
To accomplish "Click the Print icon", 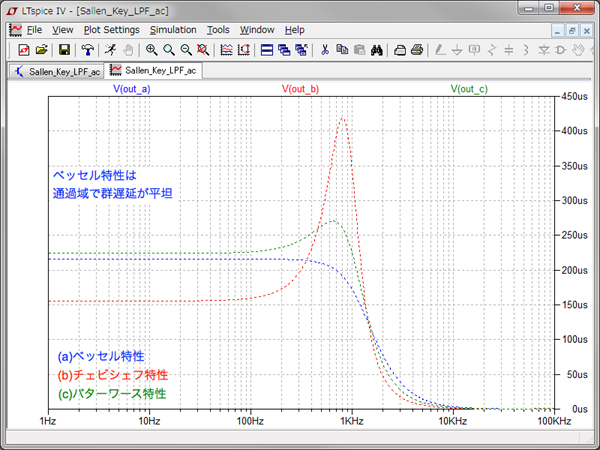I will pyautogui.click(x=417, y=49).
